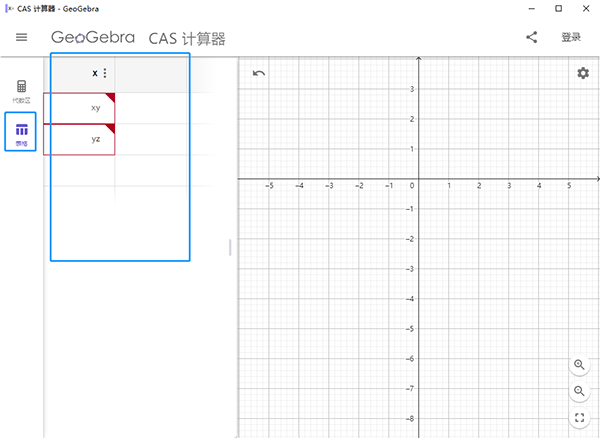Enter fullscreen mode for the graph
Image resolution: width=600 pixels, height=438 pixels.
[580, 418]
